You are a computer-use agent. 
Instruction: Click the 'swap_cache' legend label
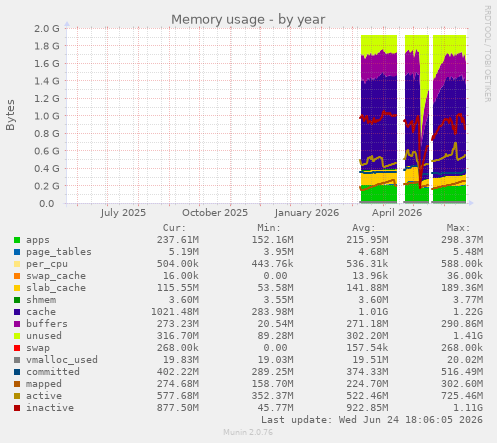click(x=56, y=276)
